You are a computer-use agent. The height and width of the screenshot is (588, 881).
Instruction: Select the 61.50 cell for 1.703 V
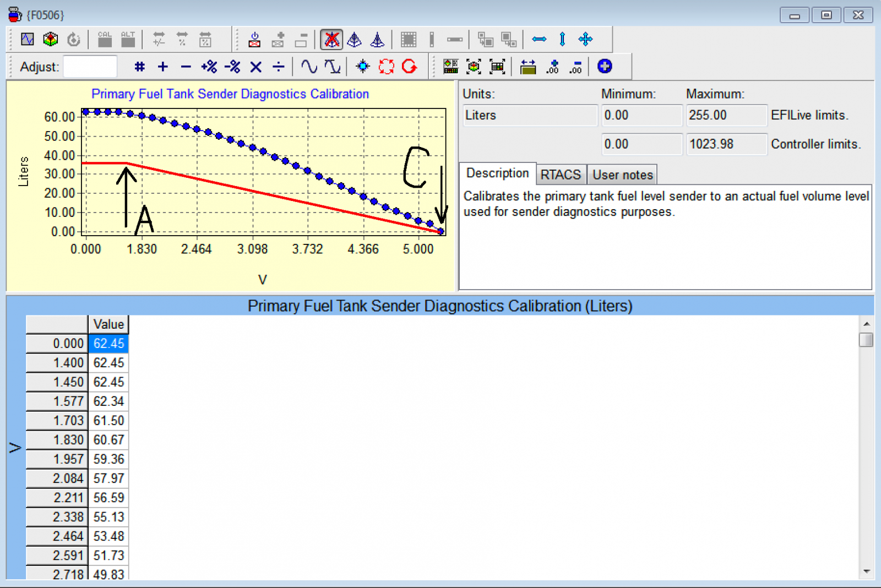pos(108,421)
